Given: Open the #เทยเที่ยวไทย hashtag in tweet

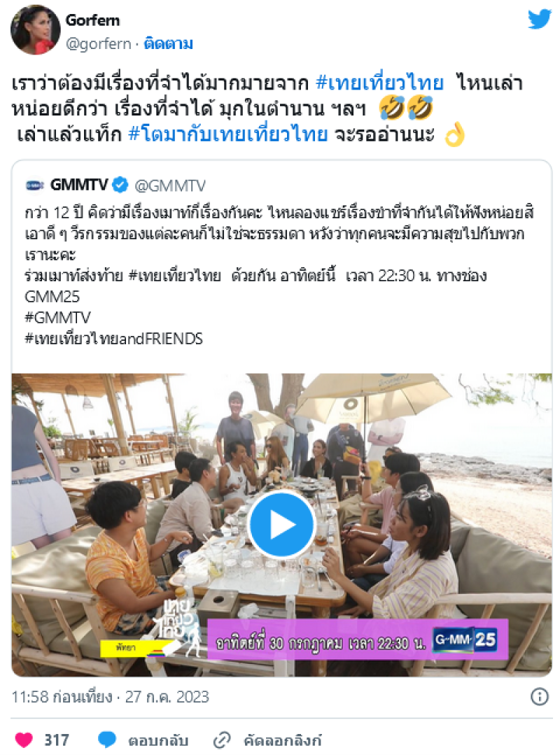Looking at the screenshot, I should (x=379, y=83).
